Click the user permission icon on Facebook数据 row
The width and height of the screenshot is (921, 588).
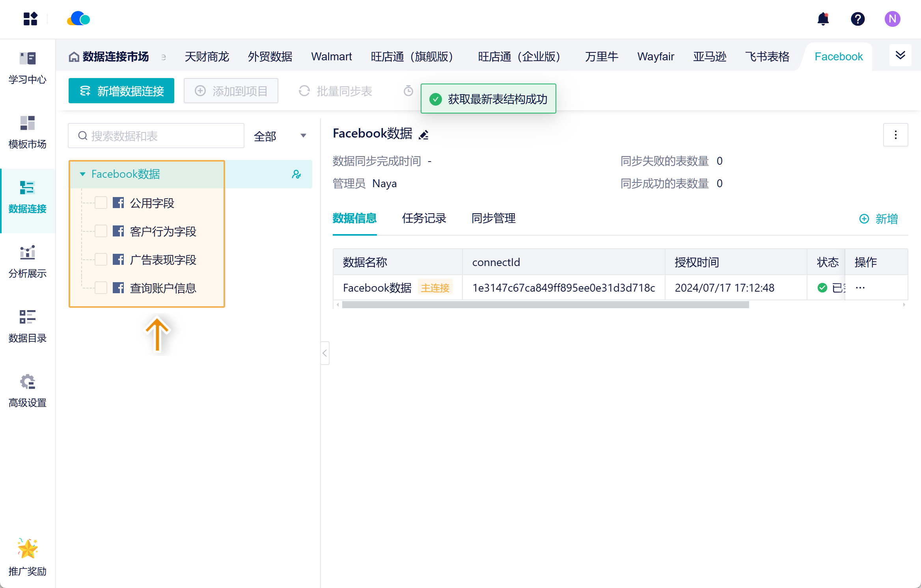(296, 174)
